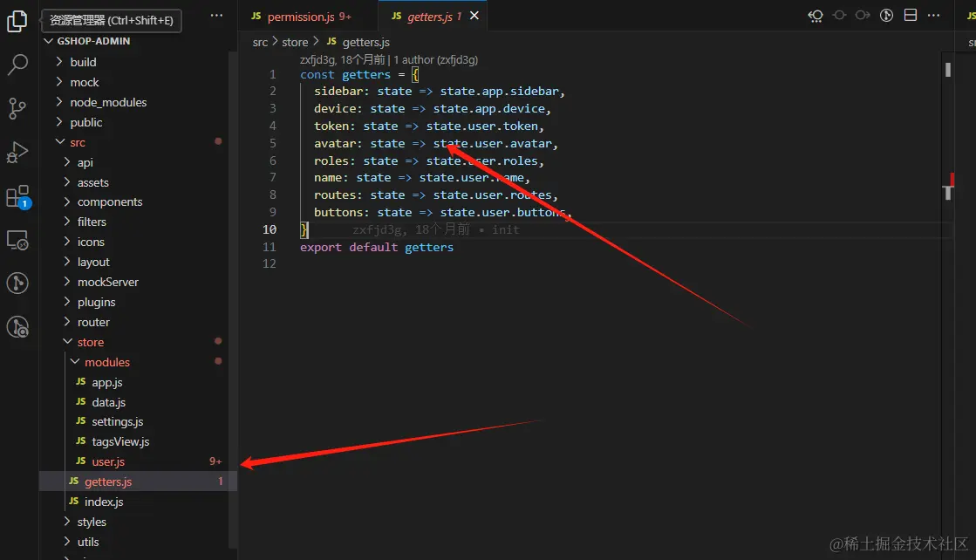
Task: Open the git blame author CodeLens
Action: tap(343, 59)
